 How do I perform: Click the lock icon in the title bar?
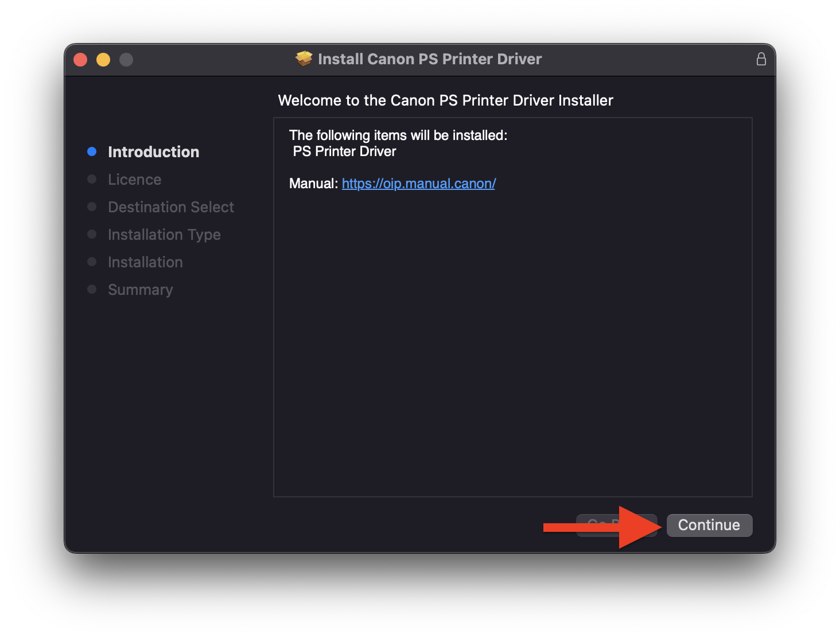click(x=761, y=59)
